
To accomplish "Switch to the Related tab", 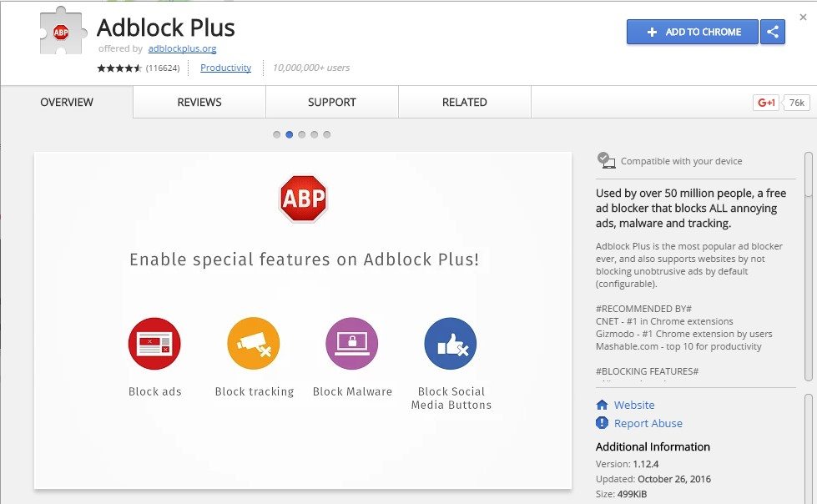I will [465, 102].
